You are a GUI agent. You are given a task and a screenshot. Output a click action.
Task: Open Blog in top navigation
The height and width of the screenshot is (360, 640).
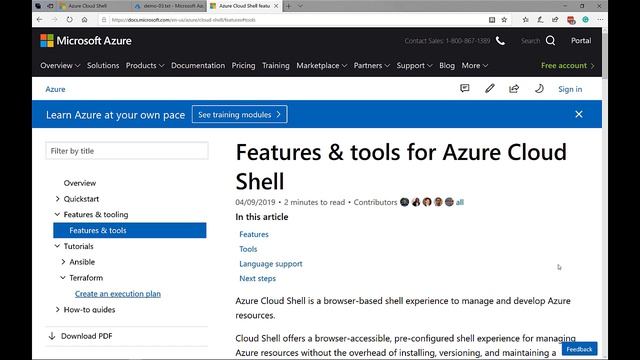point(447,65)
